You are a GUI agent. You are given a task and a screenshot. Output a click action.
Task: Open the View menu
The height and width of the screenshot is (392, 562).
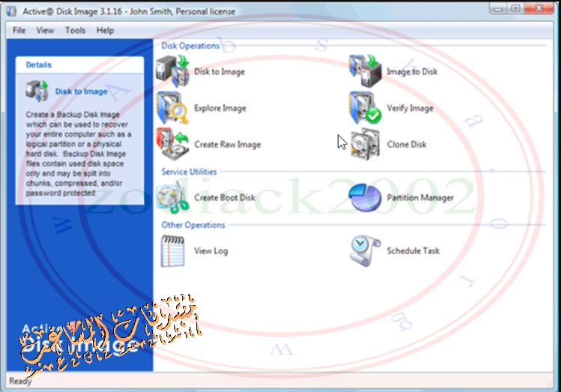45,31
